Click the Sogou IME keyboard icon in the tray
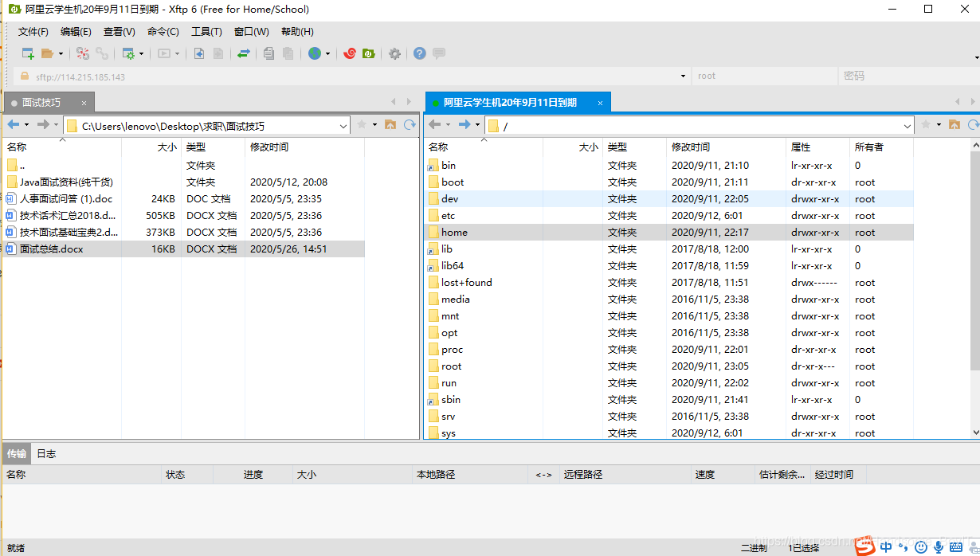 pos(955,547)
